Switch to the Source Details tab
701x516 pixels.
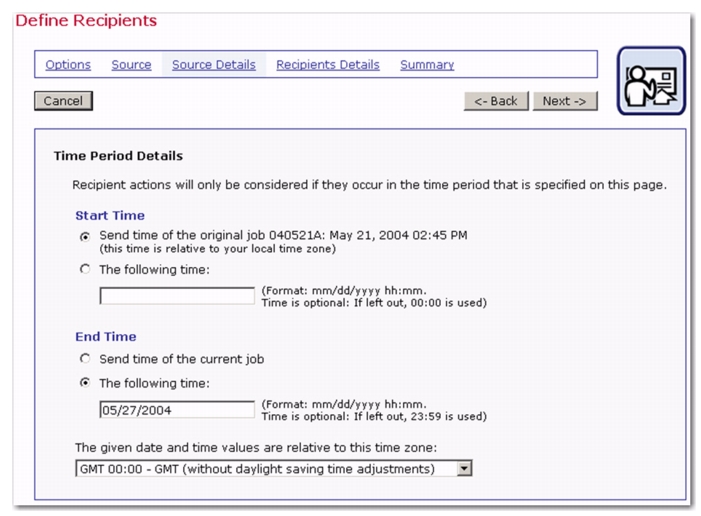click(214, 65)
